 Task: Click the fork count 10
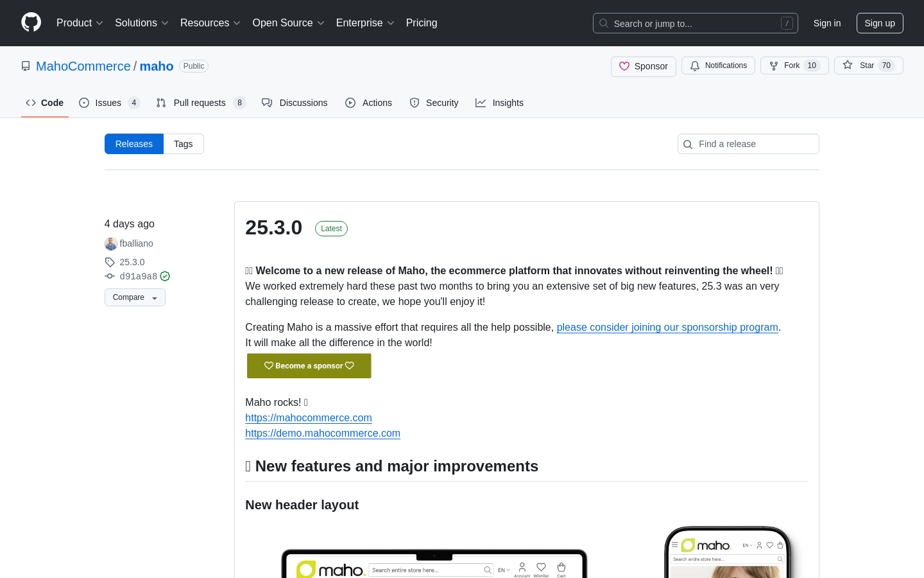coord(812,66)
